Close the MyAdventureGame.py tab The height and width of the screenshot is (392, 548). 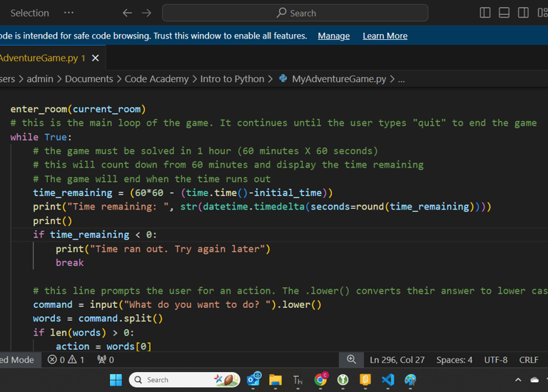click(x=96, y=58)
